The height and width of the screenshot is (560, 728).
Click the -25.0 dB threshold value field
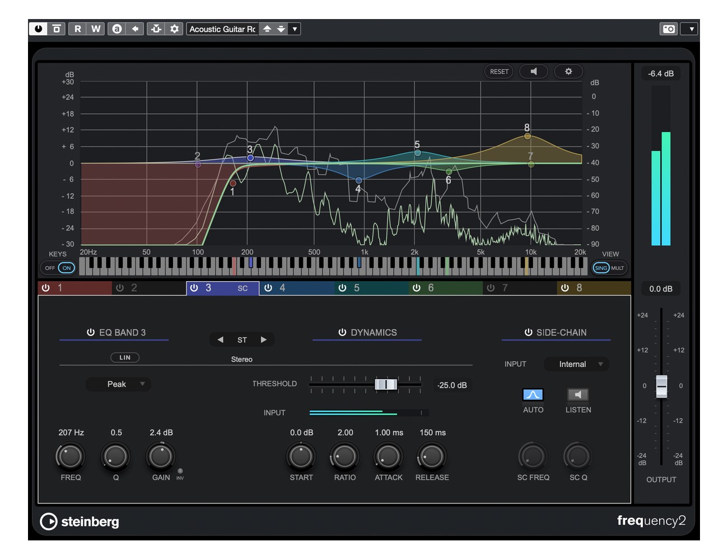(452, 385)
